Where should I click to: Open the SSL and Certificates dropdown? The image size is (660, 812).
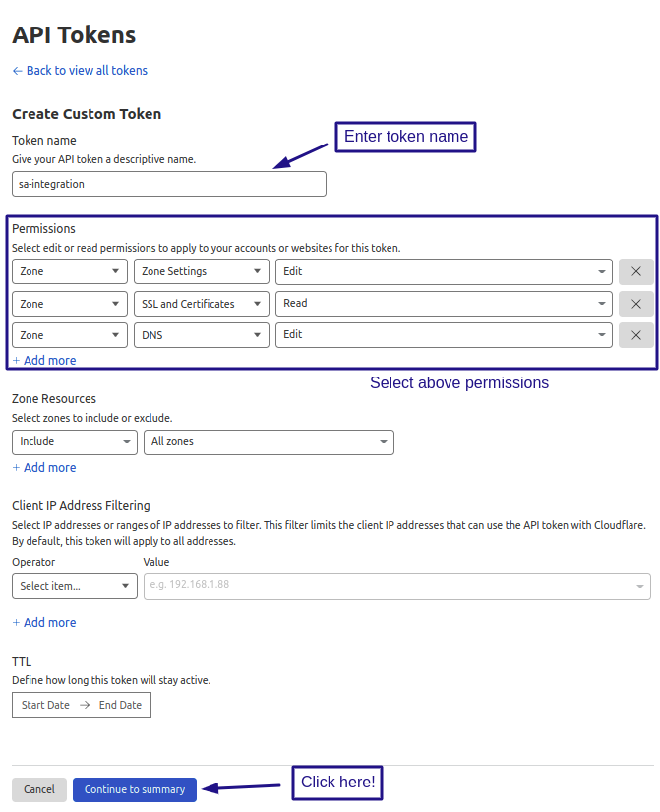[201, 304]
